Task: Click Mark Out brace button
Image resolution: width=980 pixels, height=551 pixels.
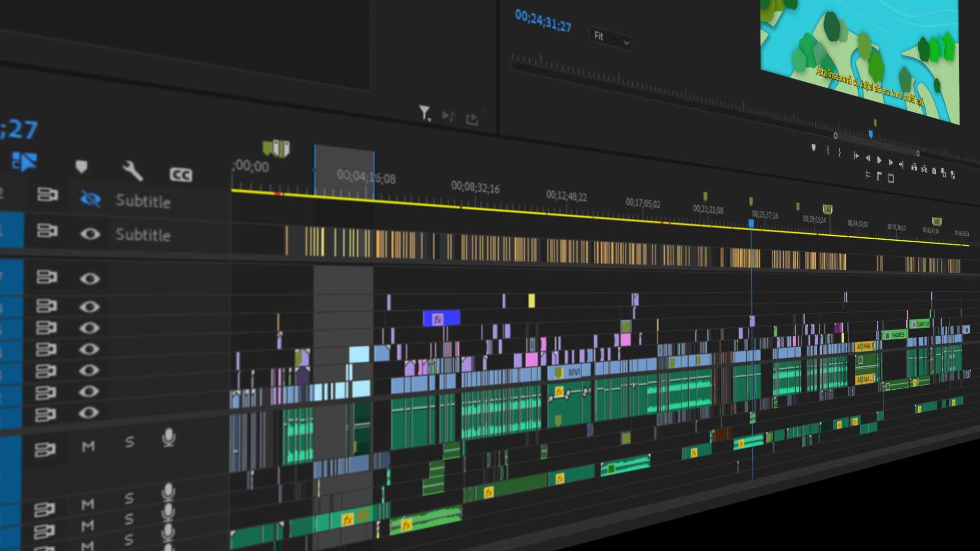Action: point(840,152)
